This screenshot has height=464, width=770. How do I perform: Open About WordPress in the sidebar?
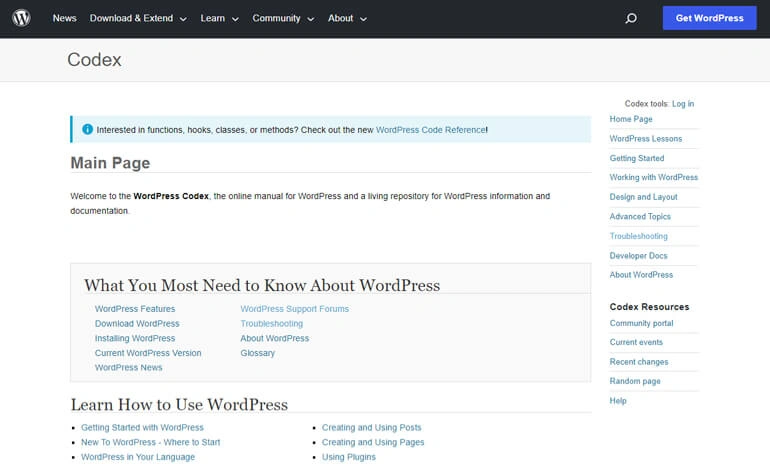[x=641, y=275]
